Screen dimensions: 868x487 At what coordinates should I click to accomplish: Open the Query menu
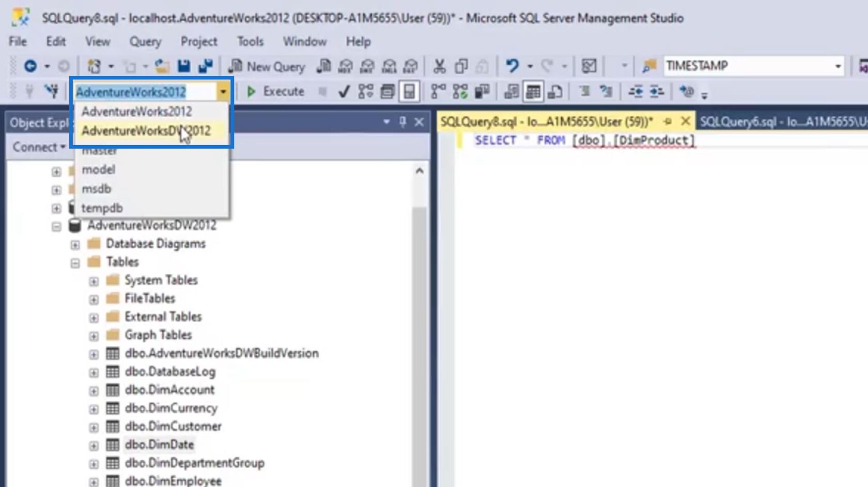coord(145,41)
